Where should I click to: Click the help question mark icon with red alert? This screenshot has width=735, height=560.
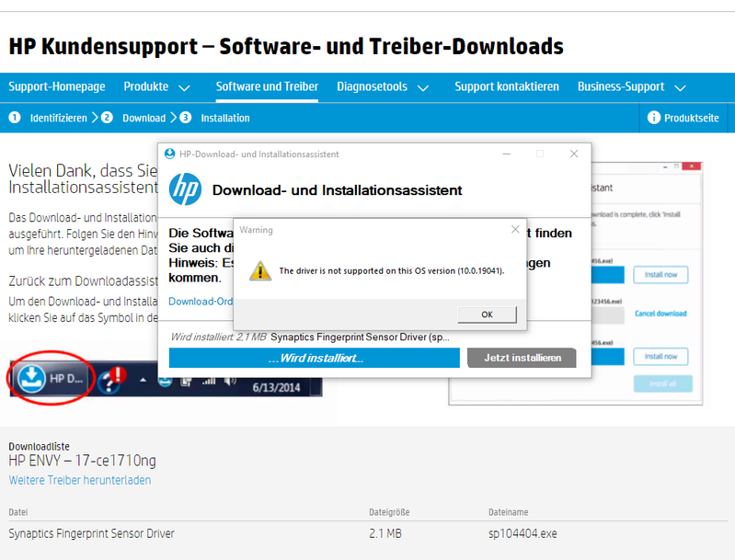(x=111, y=380)
